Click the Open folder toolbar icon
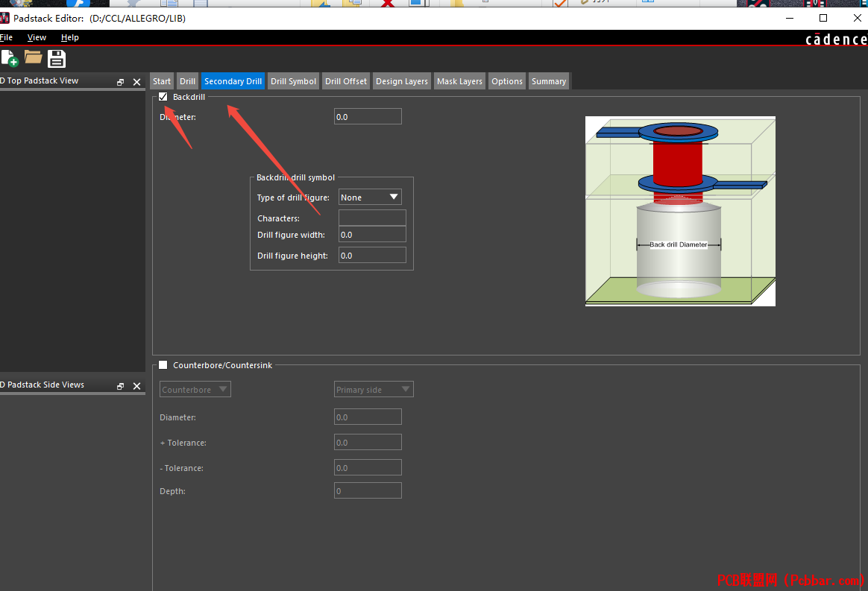 pos(34,57)
